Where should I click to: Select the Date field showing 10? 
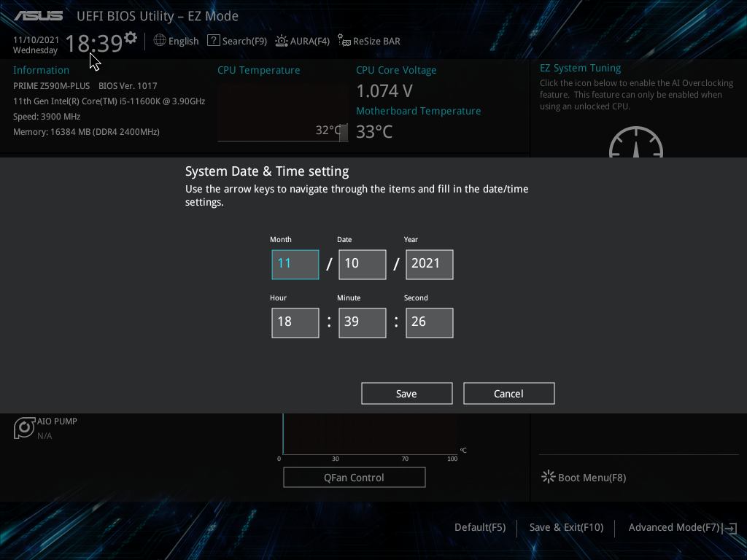363,264
